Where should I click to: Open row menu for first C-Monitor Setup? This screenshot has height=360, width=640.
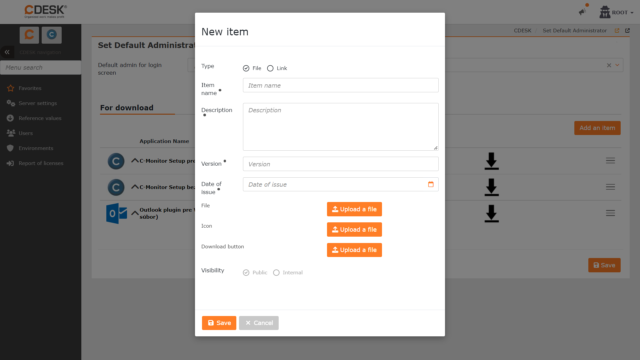[x=610, y=161]
